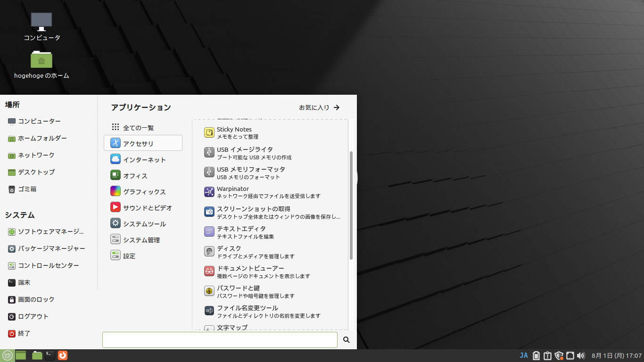This screenshot has height=362, width=644.
Task: Open the clipboard tray icon
Action: (x=547, y=355)
